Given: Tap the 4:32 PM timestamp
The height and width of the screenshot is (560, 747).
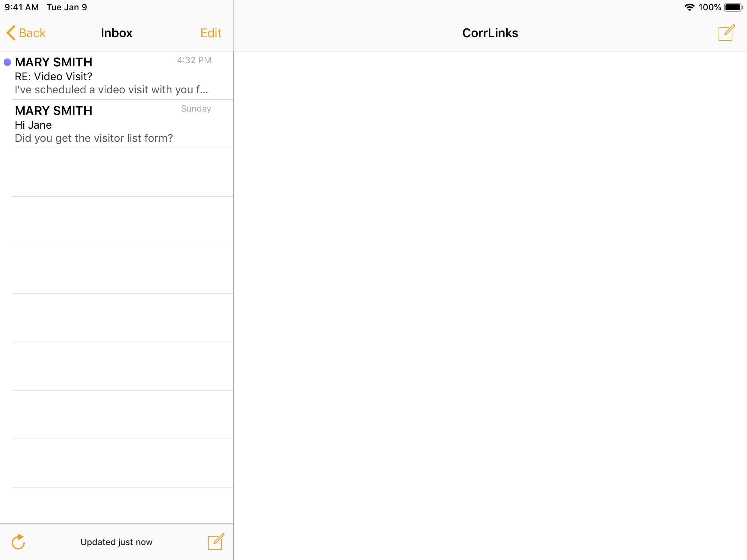Looking at the screenshot, I should coord(194,60).
